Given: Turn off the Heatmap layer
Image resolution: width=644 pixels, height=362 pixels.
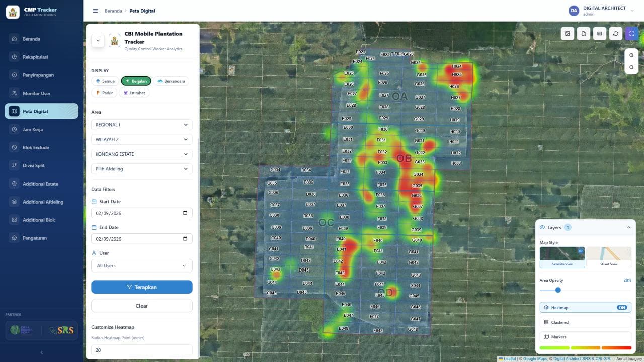Looking at the screenshot, I should click(585, 307).
